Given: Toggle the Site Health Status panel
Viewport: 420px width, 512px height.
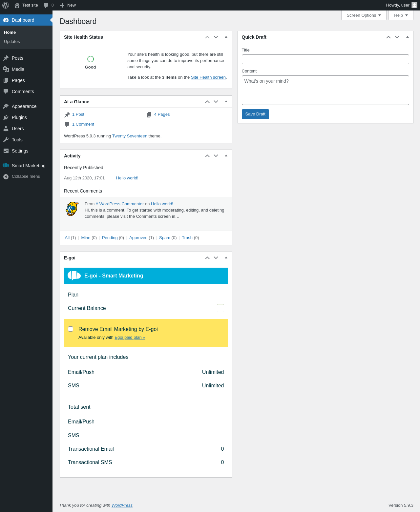Looking at the screenshot, I should 226,37.
